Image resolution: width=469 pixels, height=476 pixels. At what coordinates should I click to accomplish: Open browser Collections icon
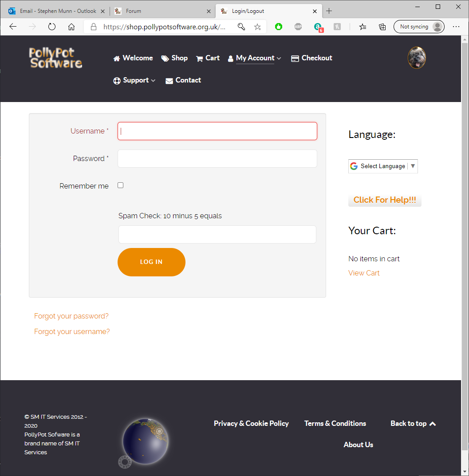pos(382,27)
